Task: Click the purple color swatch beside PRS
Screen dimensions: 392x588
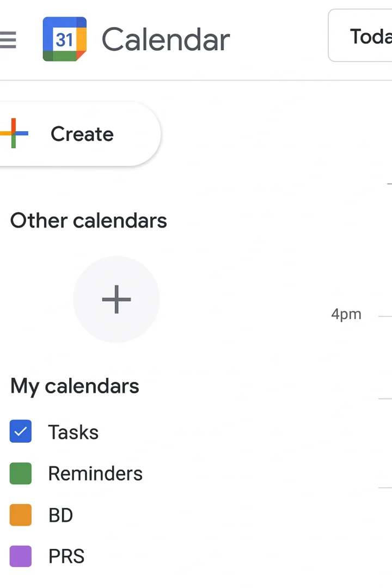Action: pos(20,556)
